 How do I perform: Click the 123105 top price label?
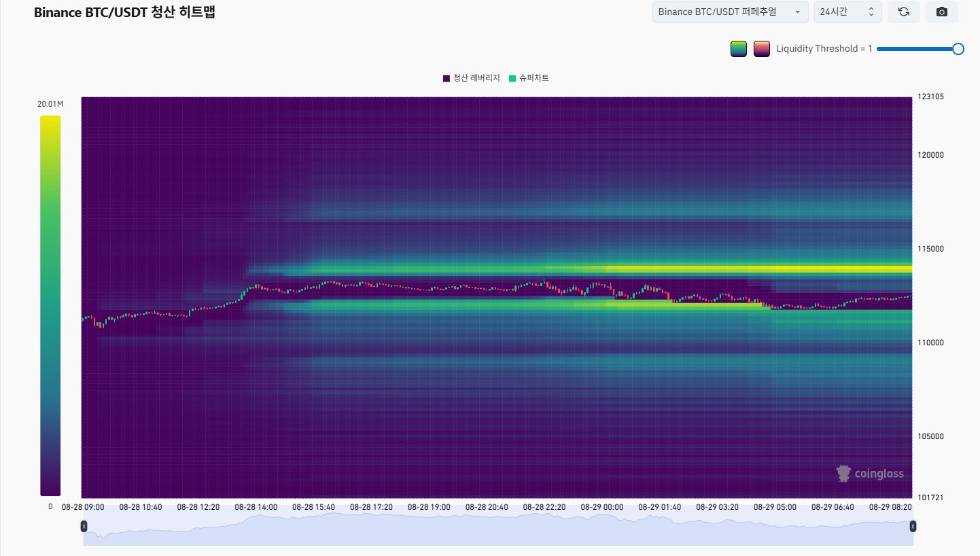[x=930, y=97]
